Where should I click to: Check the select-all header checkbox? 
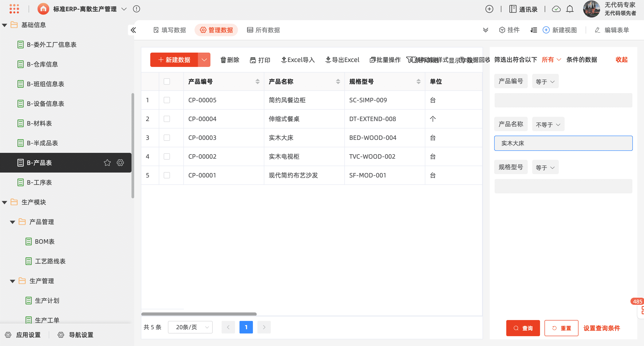(167, 81)
